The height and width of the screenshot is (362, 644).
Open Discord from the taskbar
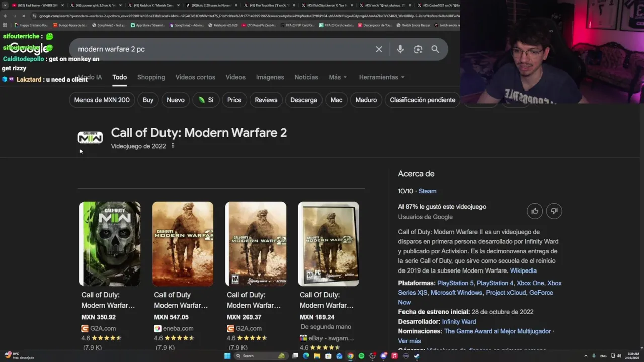383,356
